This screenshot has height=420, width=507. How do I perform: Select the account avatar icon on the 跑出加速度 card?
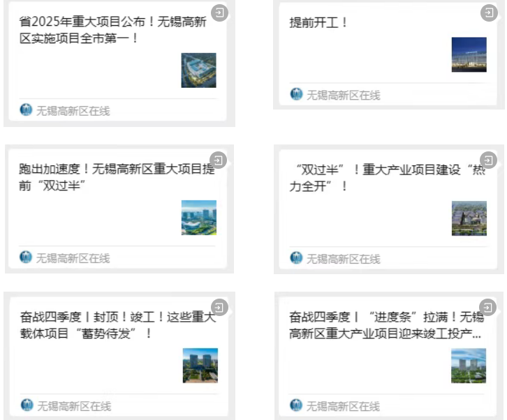(27, 257)
